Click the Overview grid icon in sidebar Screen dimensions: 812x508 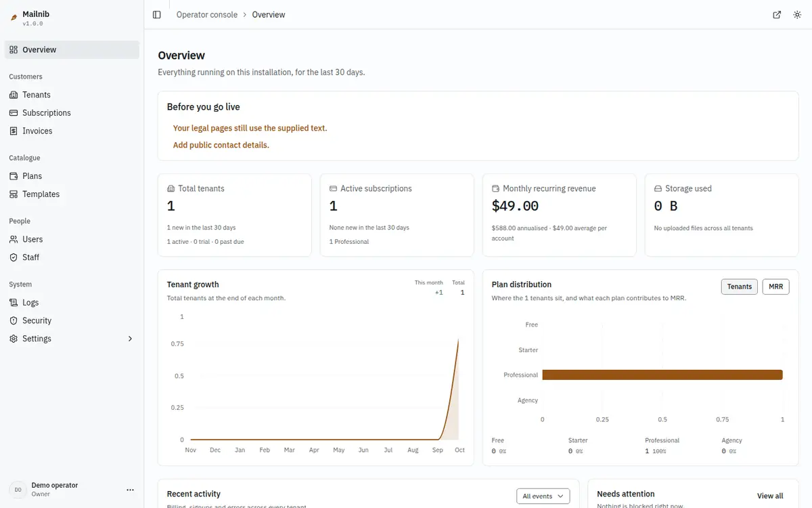pos(14,49)
